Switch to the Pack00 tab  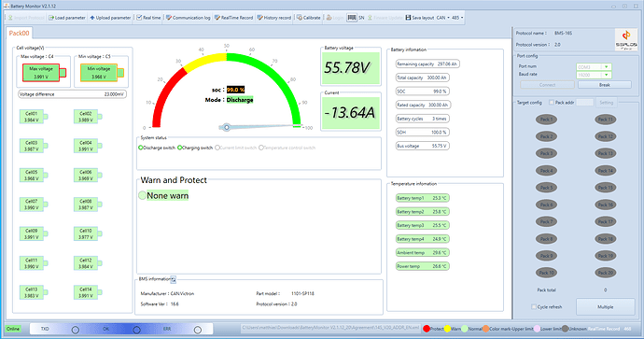point(19,33)
